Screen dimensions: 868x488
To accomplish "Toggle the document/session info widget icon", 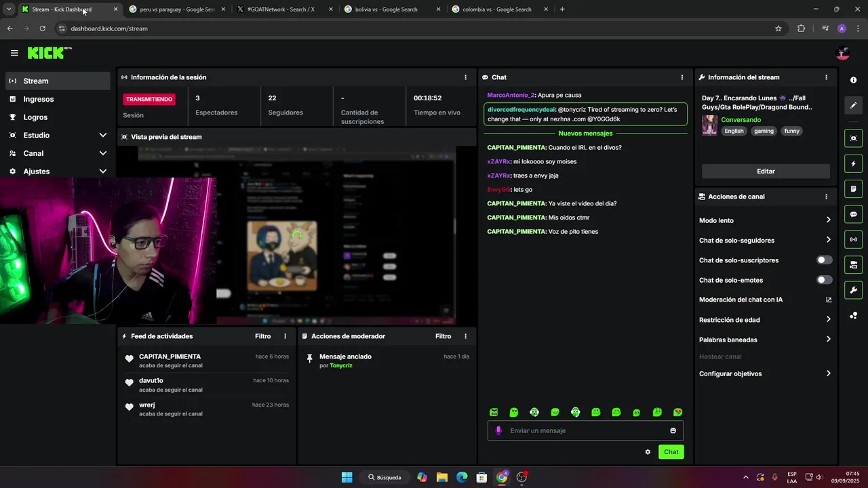I will pos(853,188).
